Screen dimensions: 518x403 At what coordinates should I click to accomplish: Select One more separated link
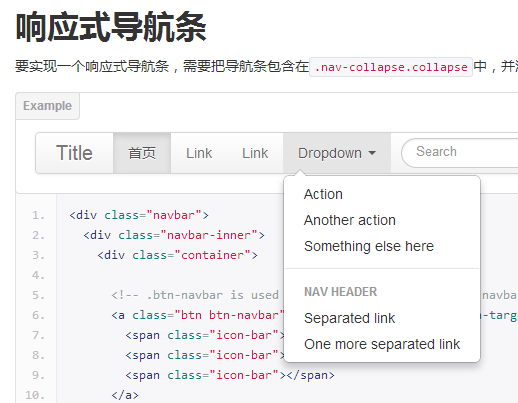[x=382, y=344]
